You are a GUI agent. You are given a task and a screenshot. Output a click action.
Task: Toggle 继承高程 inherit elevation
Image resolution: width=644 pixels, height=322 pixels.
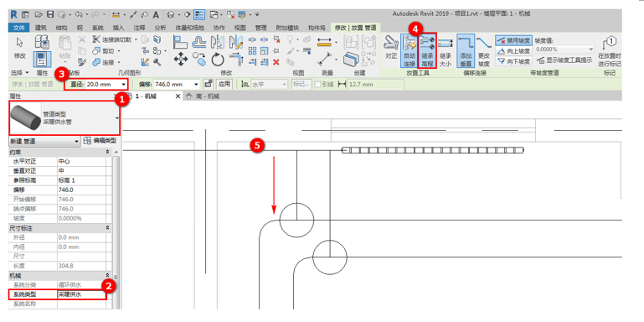coord(427,50)
